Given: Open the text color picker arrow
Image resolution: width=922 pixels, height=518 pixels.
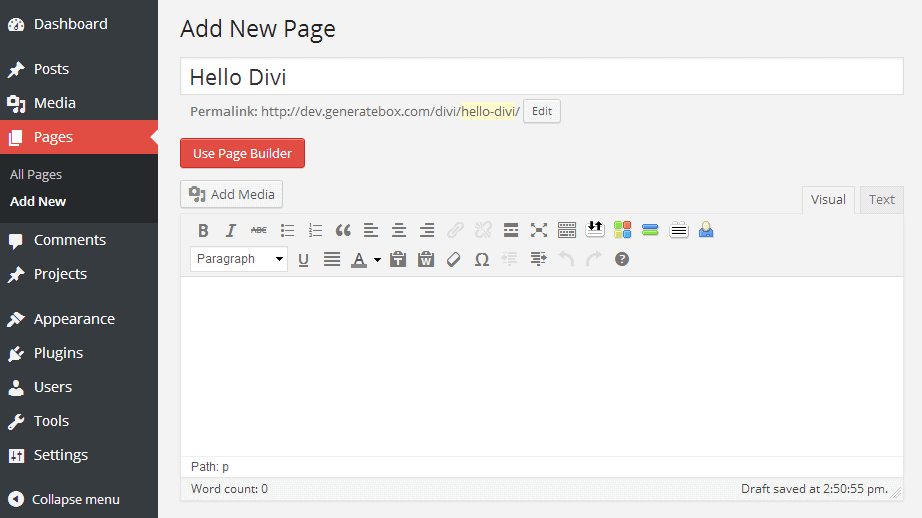Looking at the screenshot, I should (377, 259).
